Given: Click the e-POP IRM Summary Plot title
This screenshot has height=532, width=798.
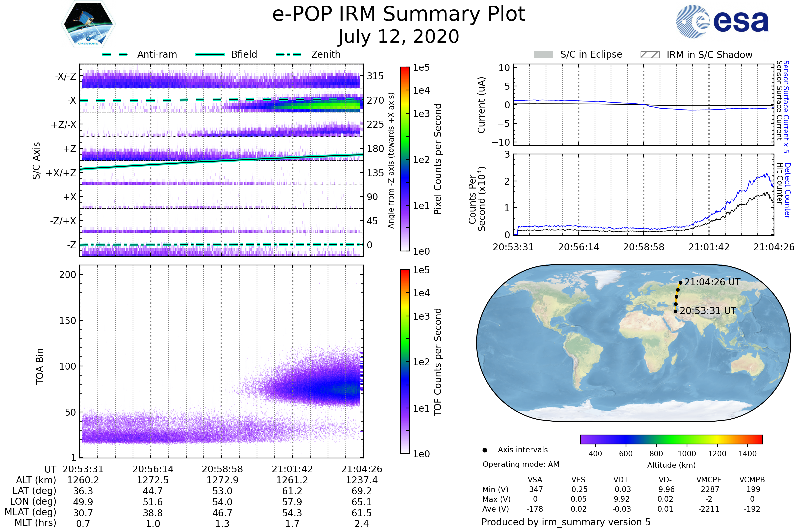Looking at the screenshot, I should click(x=399, y=14).
